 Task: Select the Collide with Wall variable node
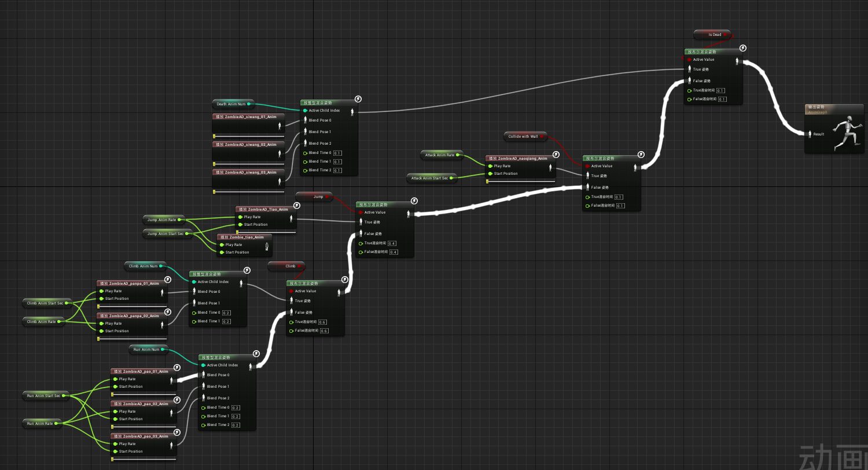[525, 137]
